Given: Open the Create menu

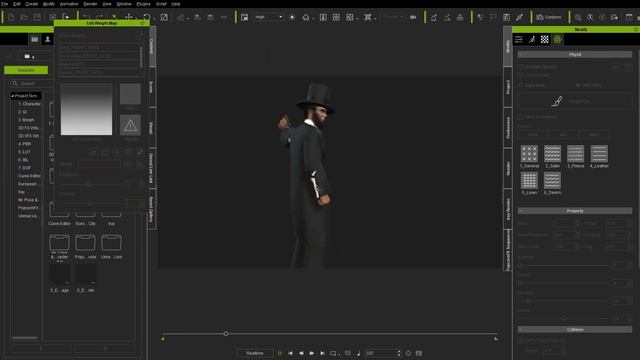Looking at the screenshot, I should (x=31, y=4).
